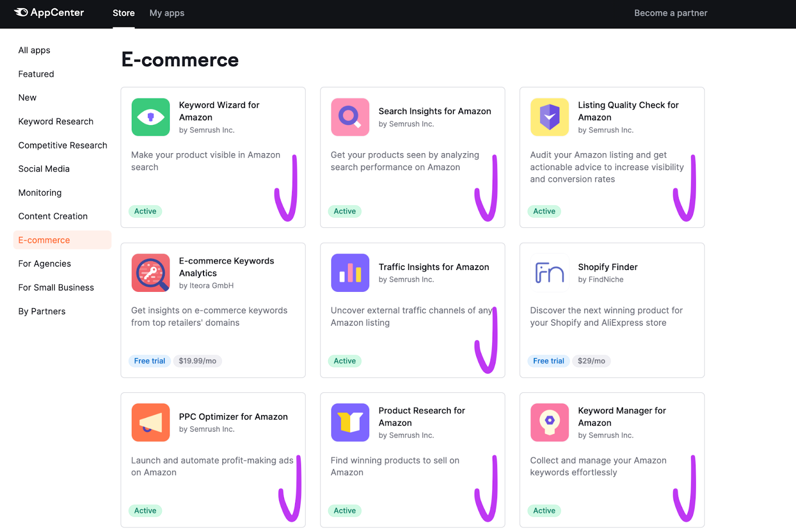Click "Make your product visible in Amazon search" description

[x=205, y=161]
